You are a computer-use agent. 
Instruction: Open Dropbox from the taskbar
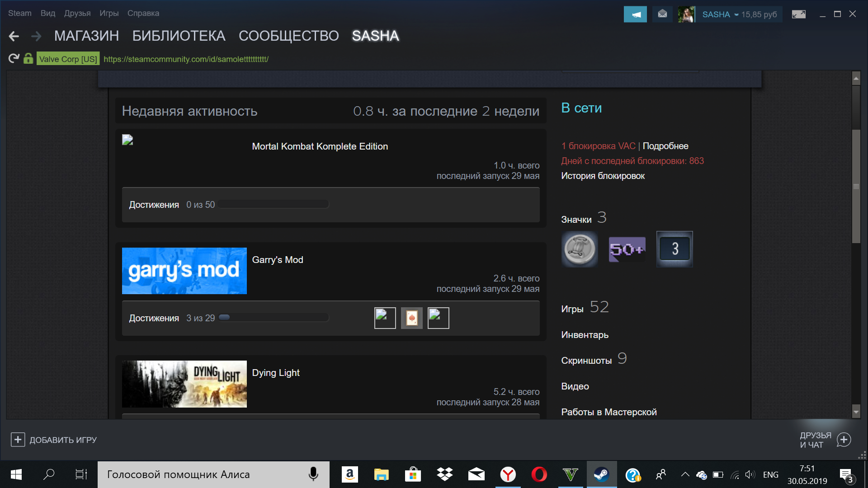pos(445,474)
